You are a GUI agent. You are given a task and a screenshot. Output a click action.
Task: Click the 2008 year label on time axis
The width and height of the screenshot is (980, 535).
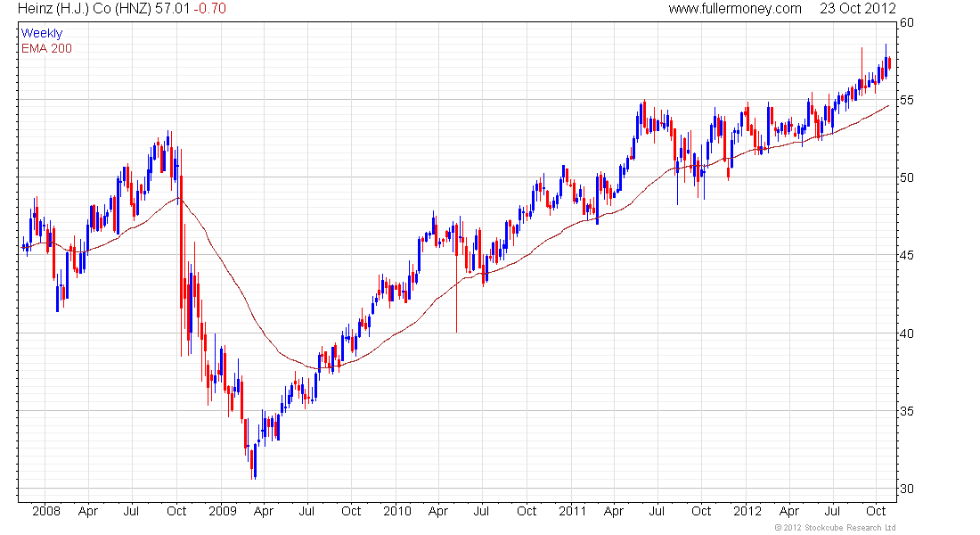pos(46,511)
